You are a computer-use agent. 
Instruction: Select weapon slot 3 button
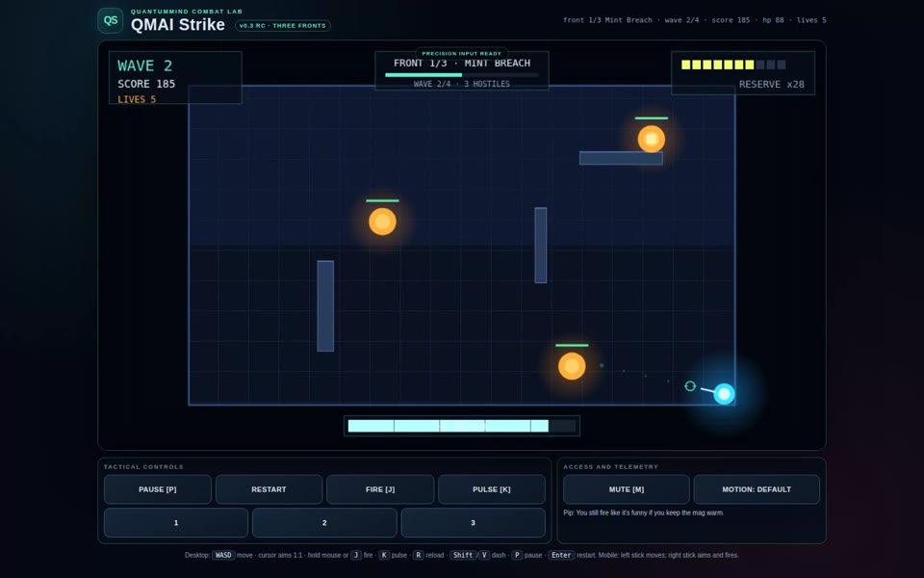[474, 522]
